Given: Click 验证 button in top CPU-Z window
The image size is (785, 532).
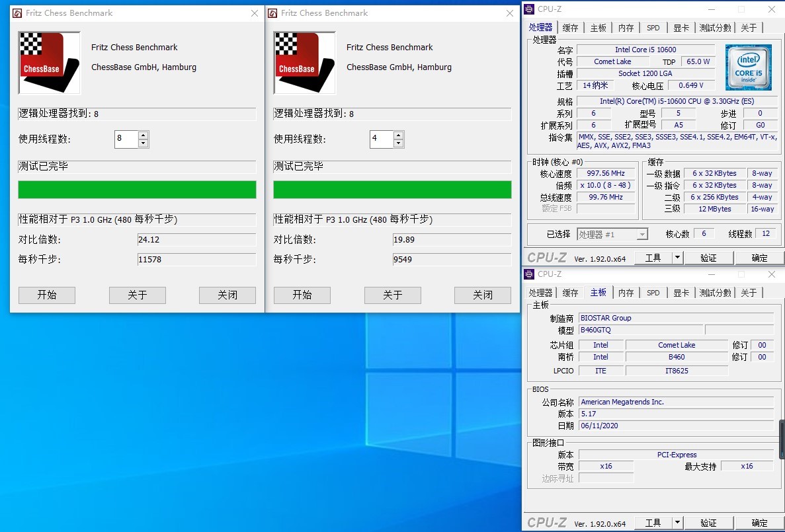Looking at the screenshot, I should (708, 258).
